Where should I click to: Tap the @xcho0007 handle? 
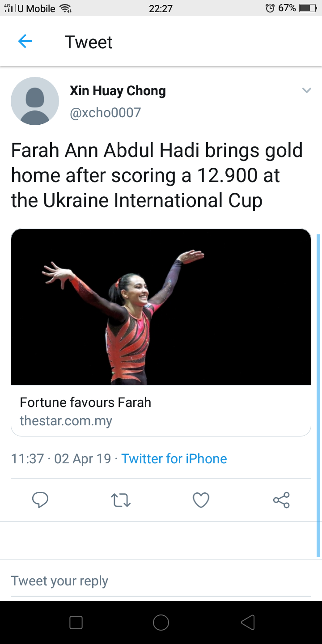105,112
